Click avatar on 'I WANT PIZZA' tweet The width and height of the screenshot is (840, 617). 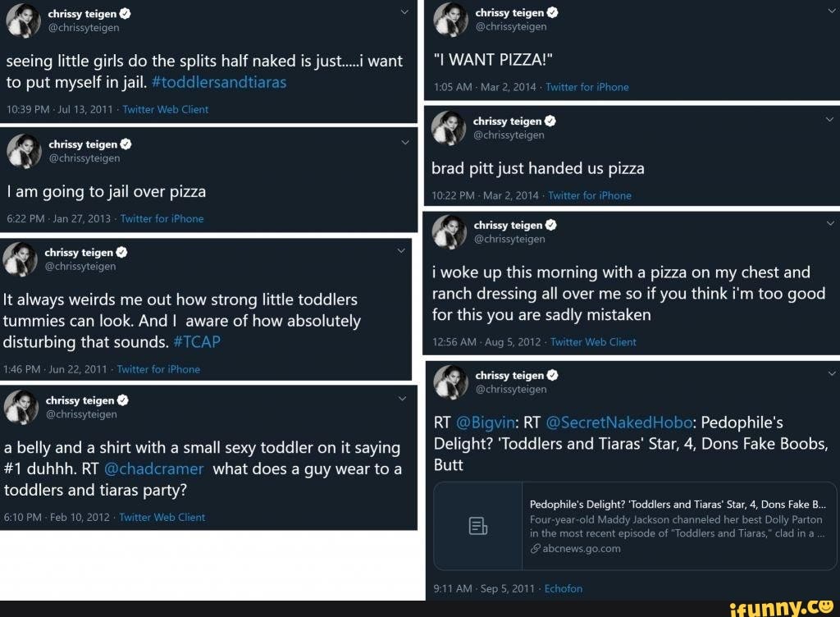coord(450,19)
